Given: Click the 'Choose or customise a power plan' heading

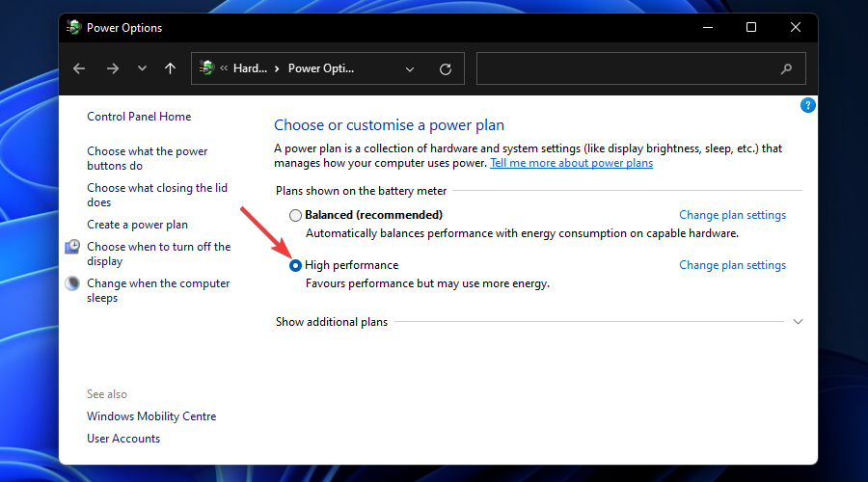Looking at the screenshot, I should [390, 125].
